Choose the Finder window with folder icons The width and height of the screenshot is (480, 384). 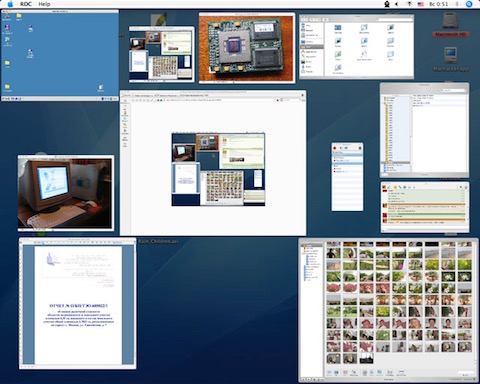coord(356,47)
